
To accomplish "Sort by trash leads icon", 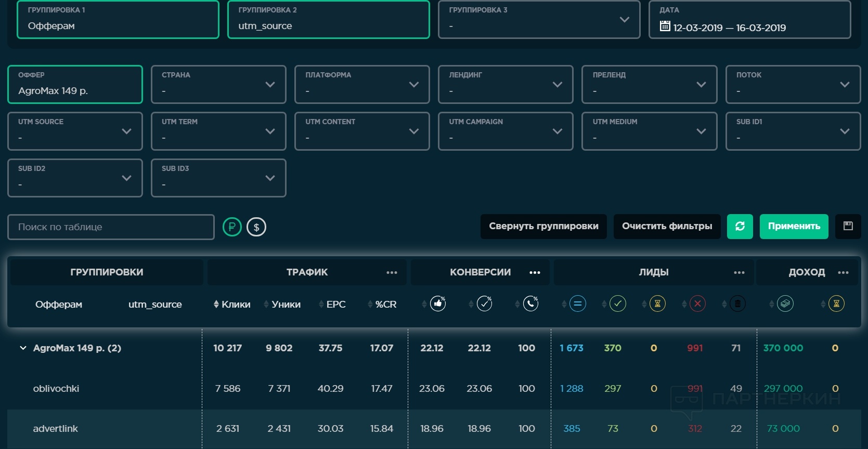I will [x=737, y=304].
